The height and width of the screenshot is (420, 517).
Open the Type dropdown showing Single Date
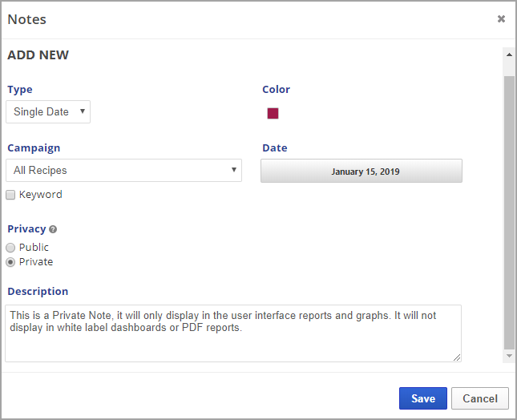click(x=48, y=112)
